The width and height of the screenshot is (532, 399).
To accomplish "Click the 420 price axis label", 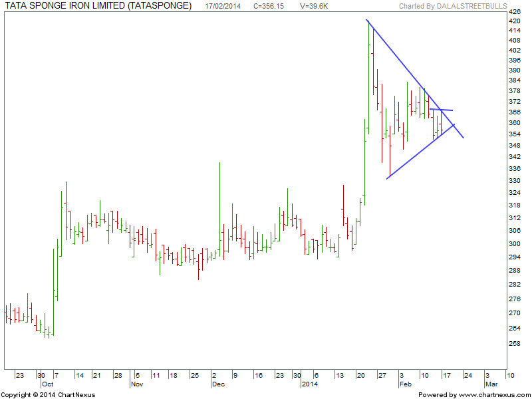I will (x=515, y=21).
